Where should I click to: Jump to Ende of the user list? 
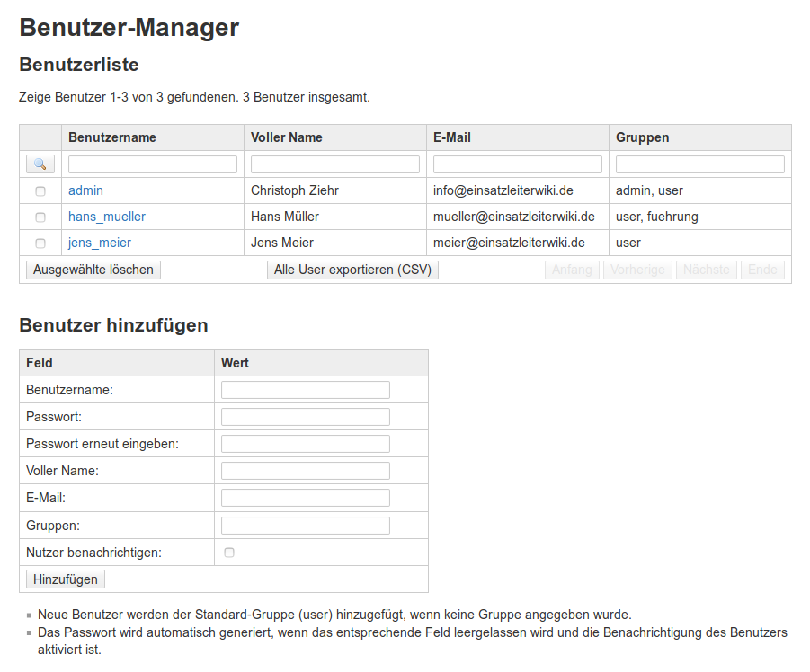(x=762, y=270)
